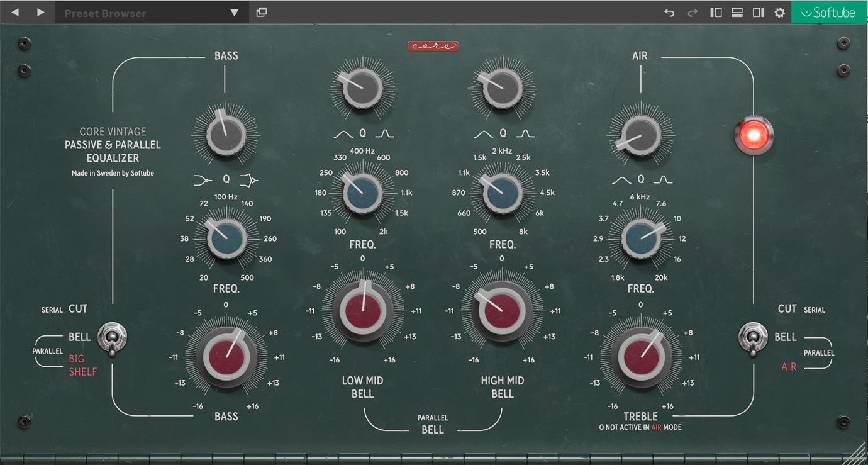Load the next preset with the right arrow

pos(40,12)
